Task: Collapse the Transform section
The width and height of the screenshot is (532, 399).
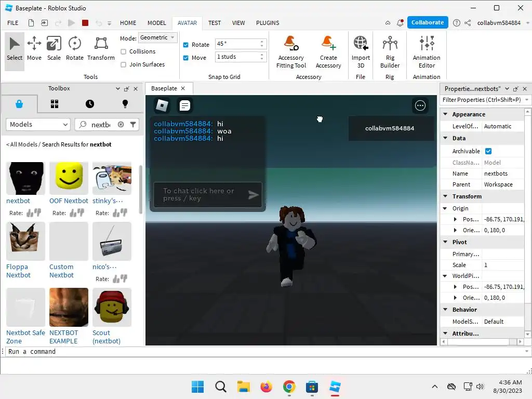Action: [x=445, y=196]
